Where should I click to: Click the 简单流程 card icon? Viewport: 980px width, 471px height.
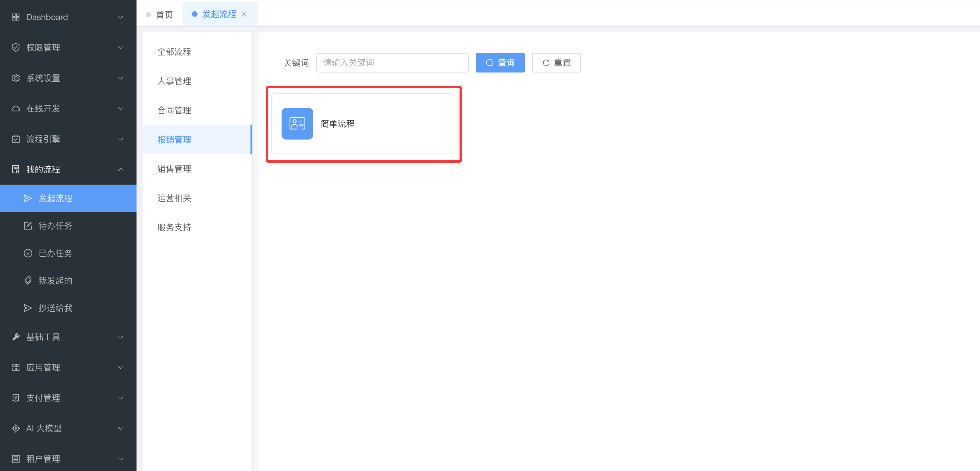pos(297,124)
